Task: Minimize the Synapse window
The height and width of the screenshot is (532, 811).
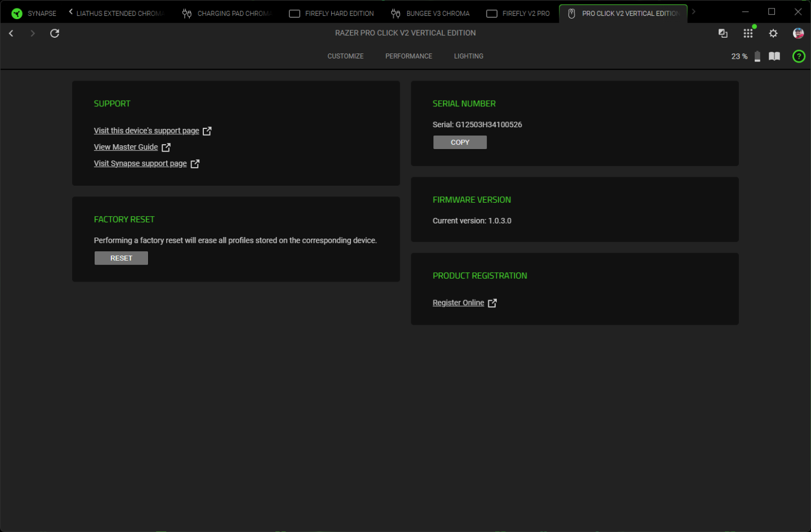Action: click(745, 12)
